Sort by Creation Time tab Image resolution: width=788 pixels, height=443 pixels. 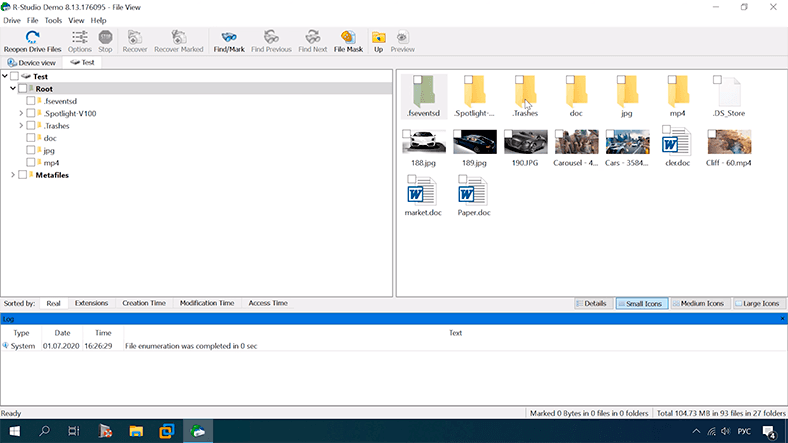pos(143,303)
